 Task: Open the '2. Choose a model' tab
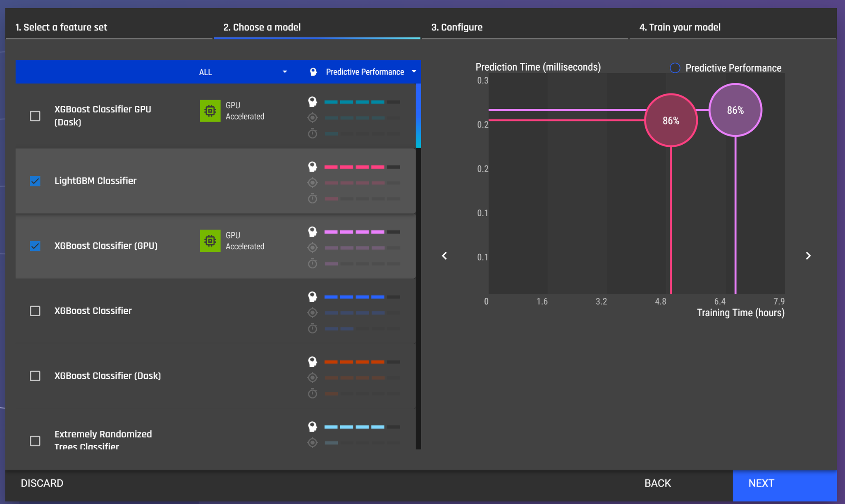(262, 27)
